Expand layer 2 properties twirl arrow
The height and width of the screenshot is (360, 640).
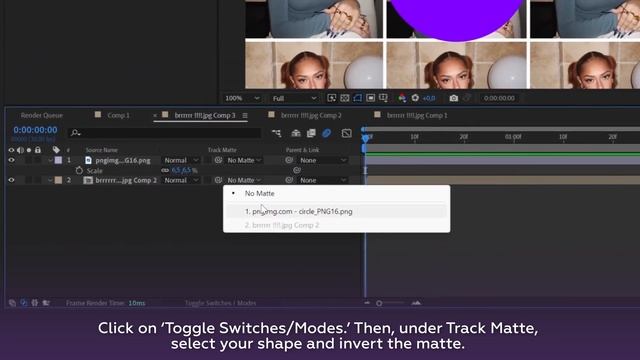[50, 180]
